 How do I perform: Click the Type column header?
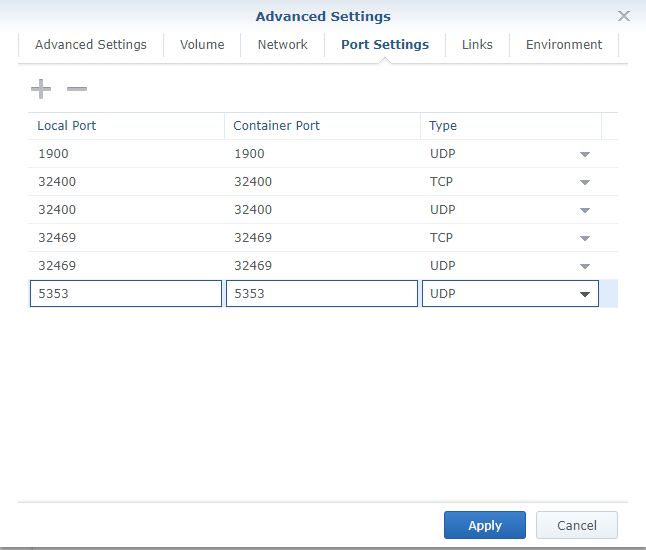coord(511,126)
